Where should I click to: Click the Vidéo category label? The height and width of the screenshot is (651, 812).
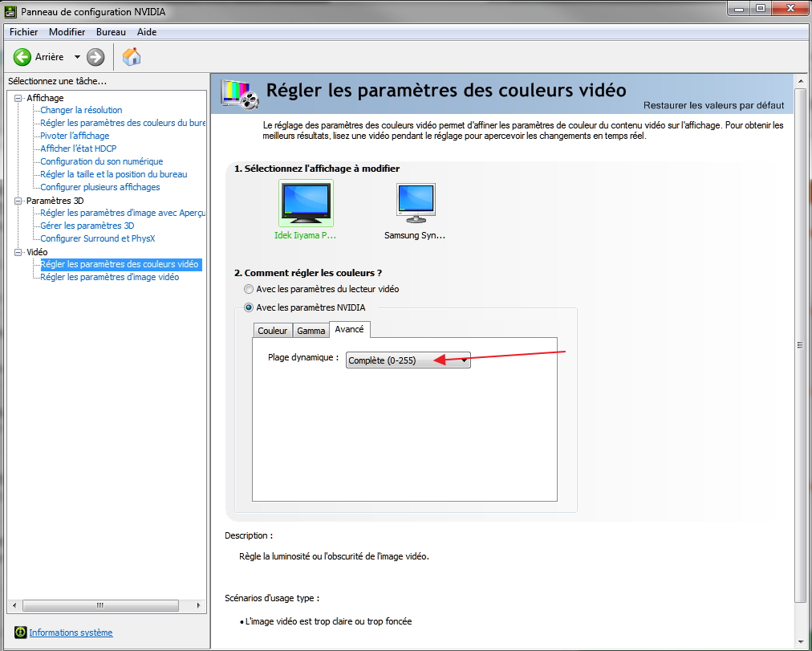[x=37, y=252]
